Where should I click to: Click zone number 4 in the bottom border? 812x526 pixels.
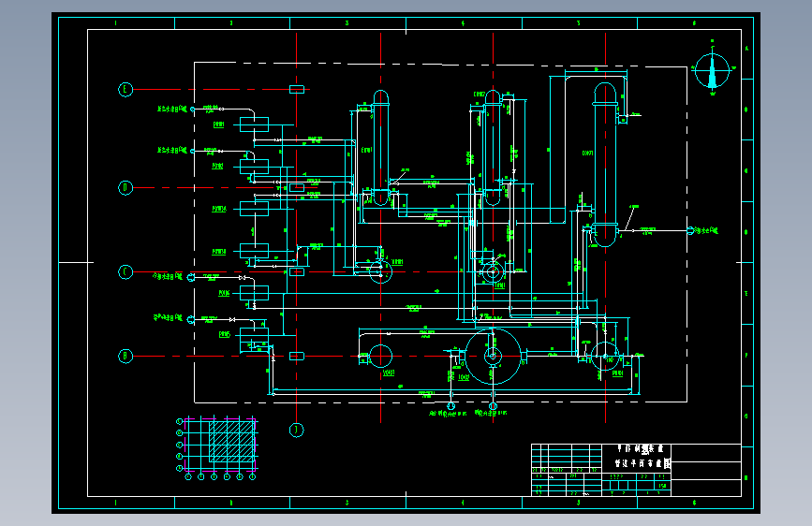(463, 503)
